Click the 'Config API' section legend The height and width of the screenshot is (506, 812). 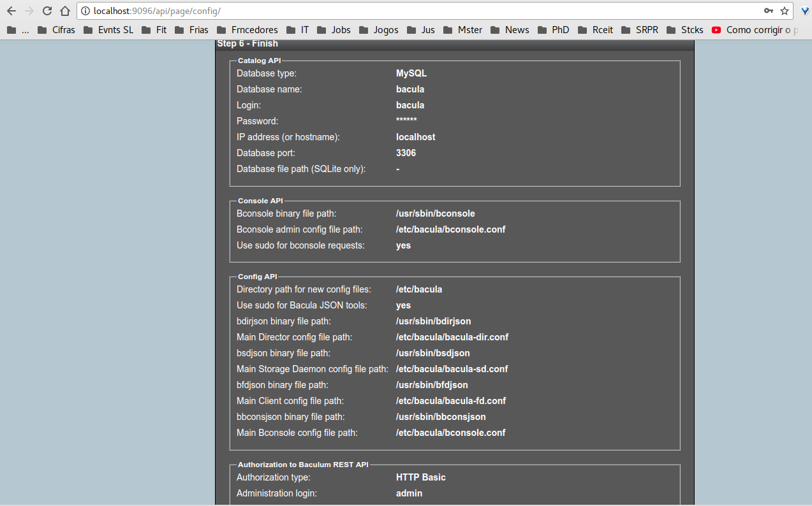pos(258,277)
